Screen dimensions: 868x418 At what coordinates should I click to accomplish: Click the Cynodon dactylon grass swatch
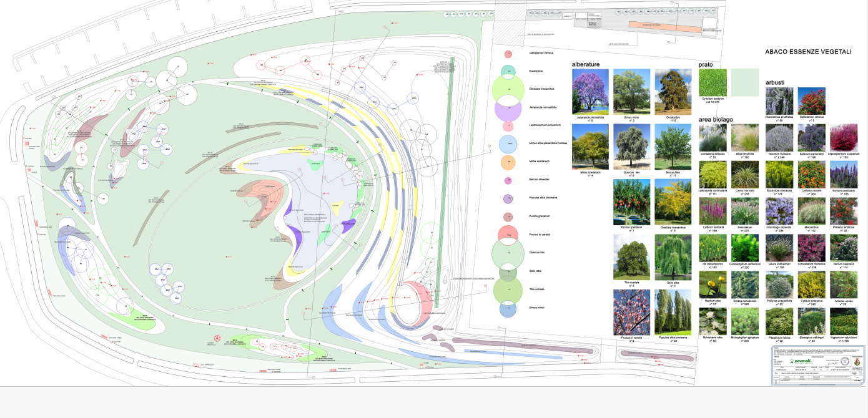(712, 82)
